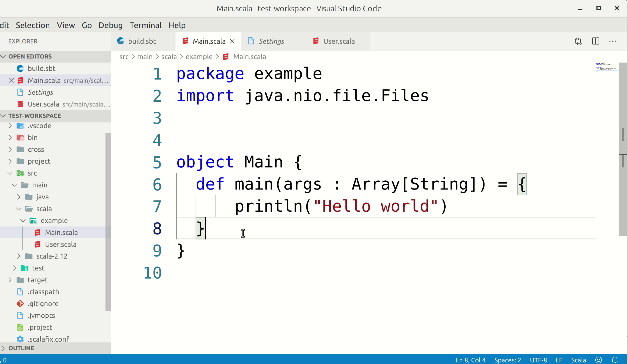Open the More Actions ellipsis menu
This screenshot has height=364, width=628.
click(x=612, y=41)
